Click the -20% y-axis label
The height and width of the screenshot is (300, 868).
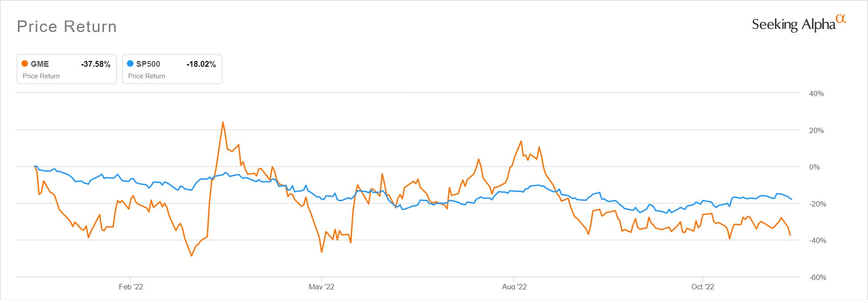[x=817, y=204]
